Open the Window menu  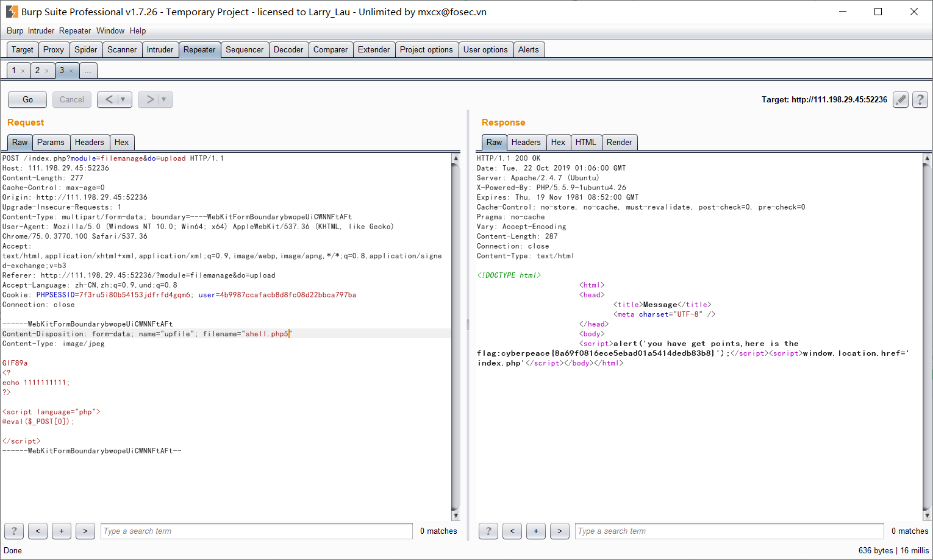(x=110, y=30)
